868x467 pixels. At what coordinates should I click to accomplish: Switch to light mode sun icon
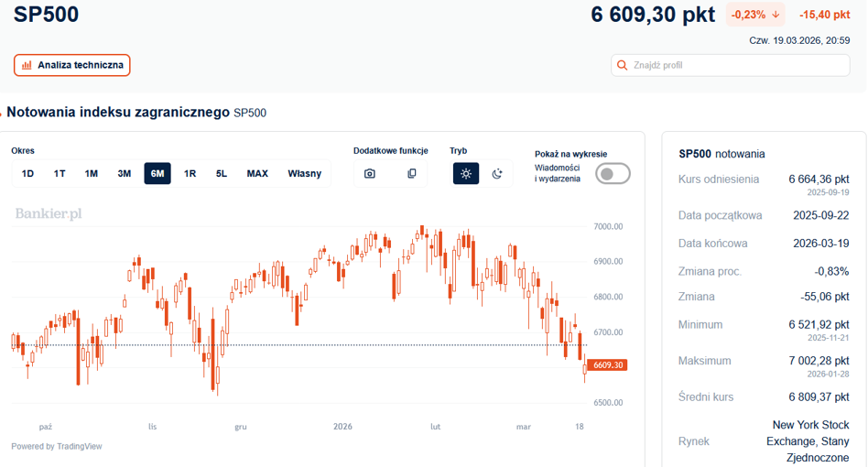(x=466, y=174)
